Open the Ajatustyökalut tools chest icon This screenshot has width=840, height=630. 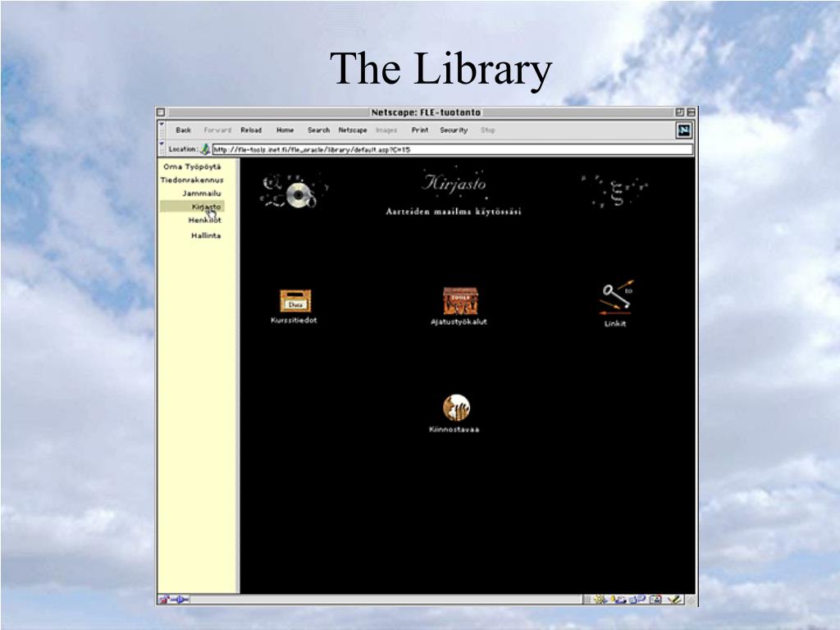[460, 300]
